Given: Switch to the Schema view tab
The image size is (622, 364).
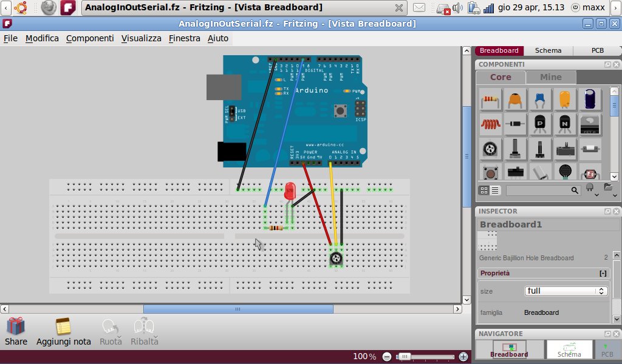Looking at the screenshot, I should point(549,50).
